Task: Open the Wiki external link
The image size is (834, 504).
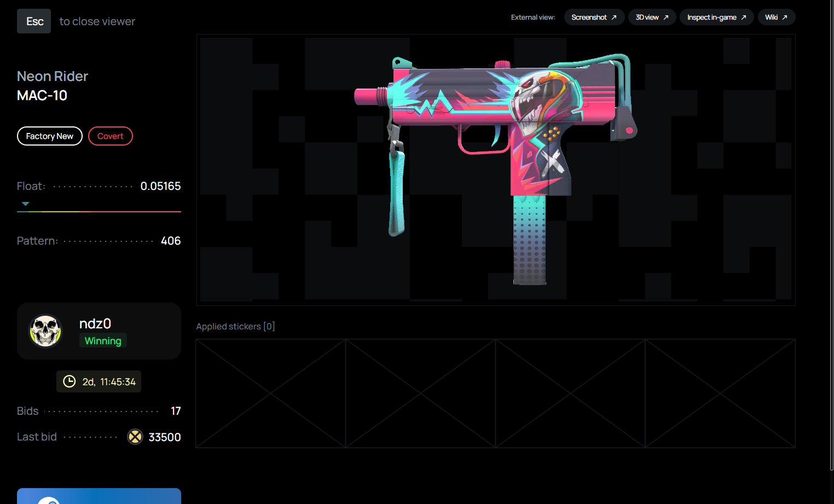Action: coord(777,18)
